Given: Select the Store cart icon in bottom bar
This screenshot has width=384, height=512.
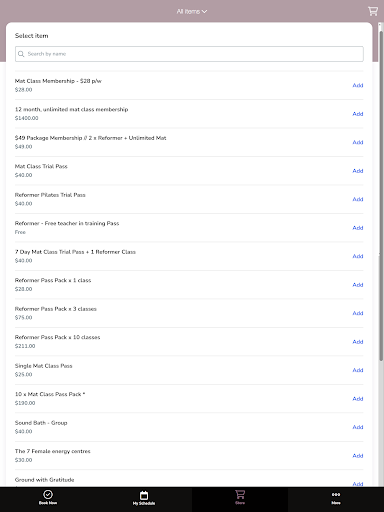Looking at the screenshot, I should point(240,494).
